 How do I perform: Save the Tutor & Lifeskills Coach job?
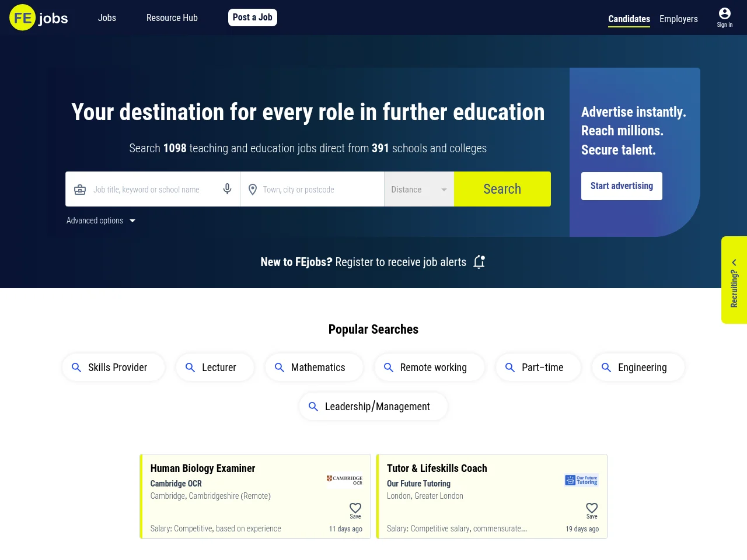click(592, 510)
